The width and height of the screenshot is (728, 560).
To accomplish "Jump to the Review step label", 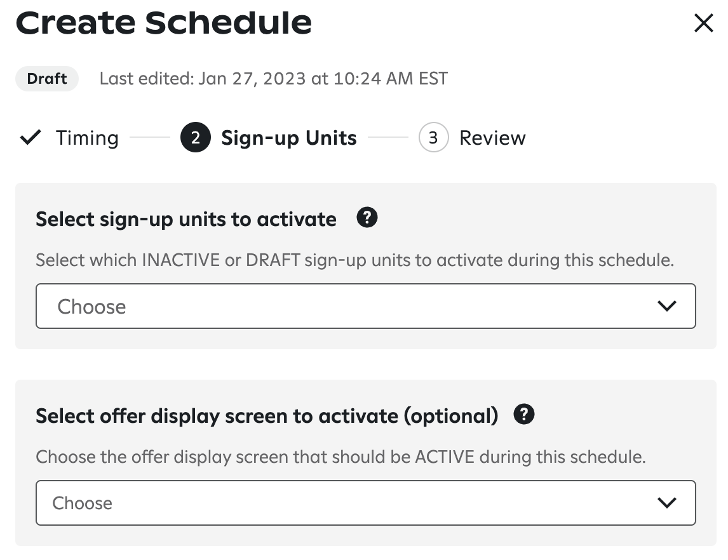I will click(492, 138).
